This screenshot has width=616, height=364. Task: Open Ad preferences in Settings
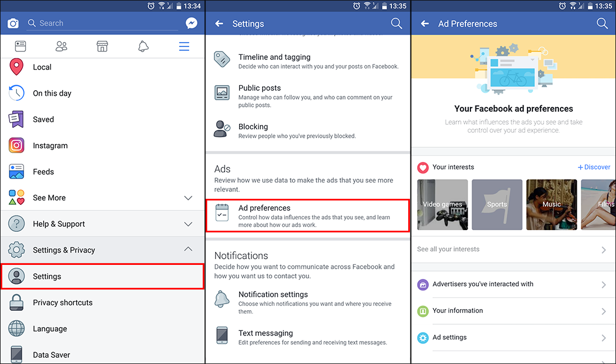pos(307,216)
